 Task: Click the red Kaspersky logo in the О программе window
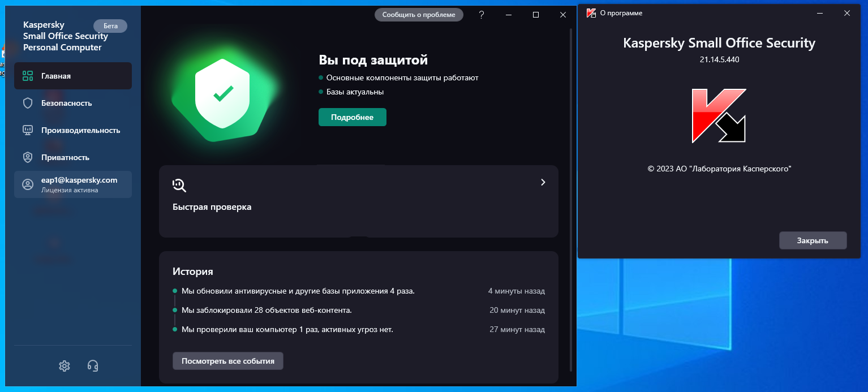point(719,116)
